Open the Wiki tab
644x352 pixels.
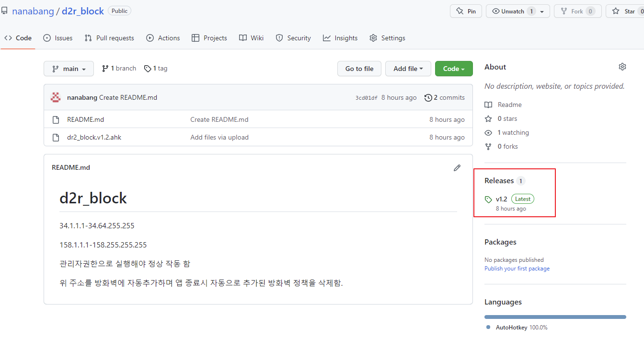(252, 38)
